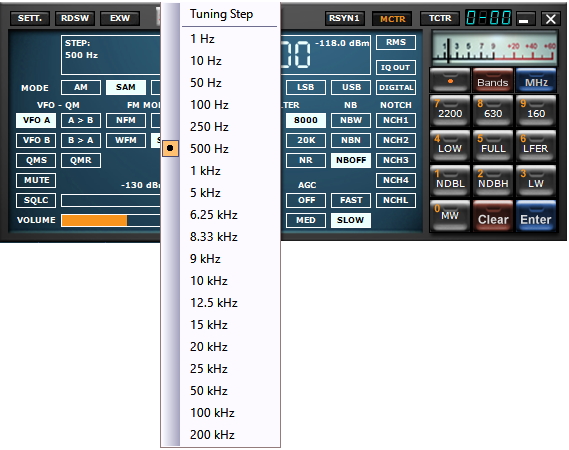Enable NCH1 notch filter
The height and width of the screenshot is (450, 569).
point(396,120)
